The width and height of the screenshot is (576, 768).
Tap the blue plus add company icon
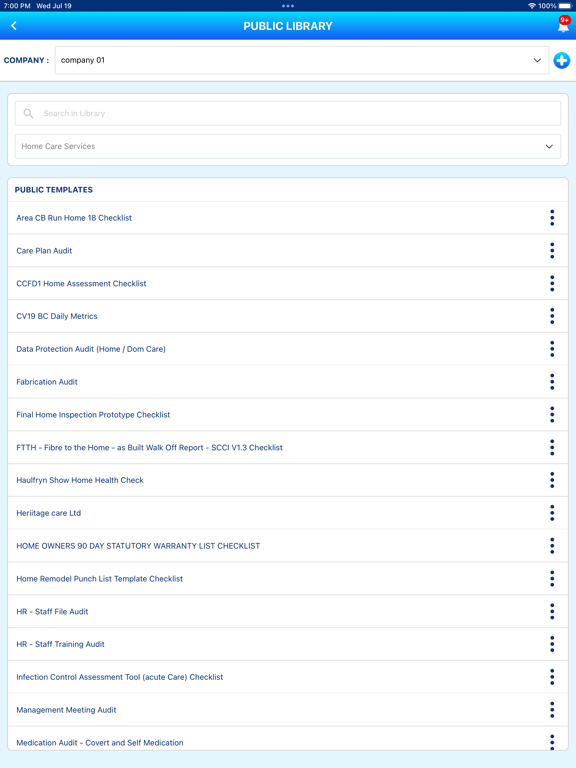pyautogui.click(x=562, y=61)
